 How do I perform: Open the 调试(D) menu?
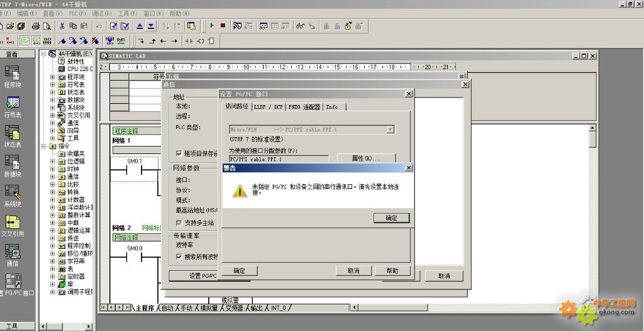[x=102, y=13]
